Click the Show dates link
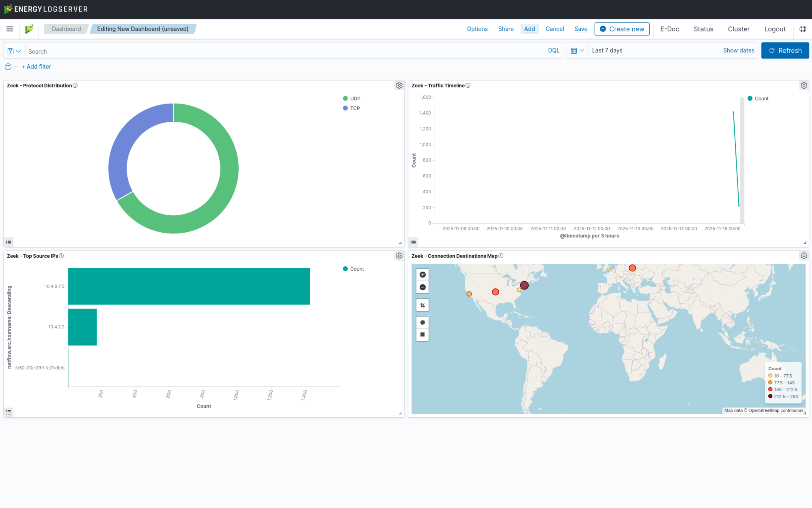812x508 pixels. point(738,50)
